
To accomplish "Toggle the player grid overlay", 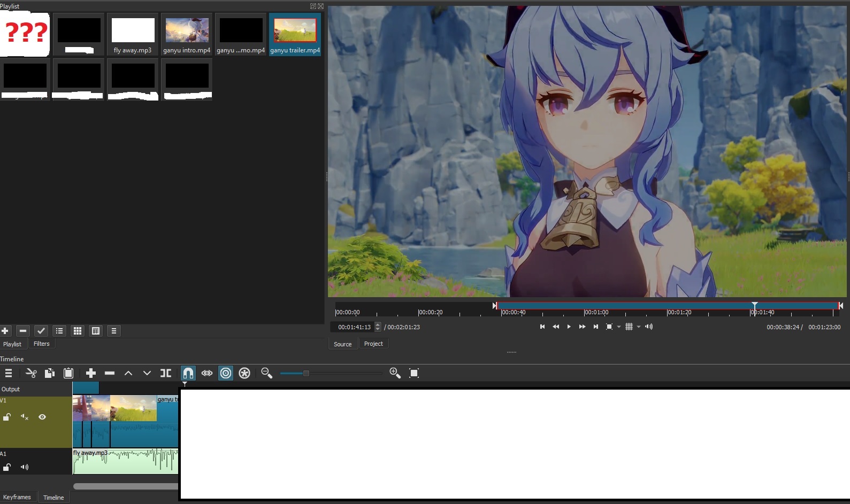I will coord(629,327).
